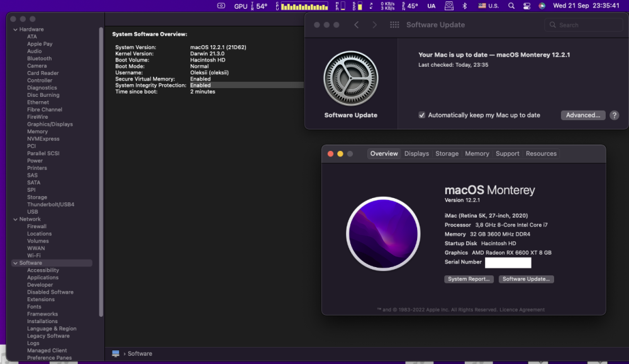
Task: Open the Licence Agreement link
Action: point(522,309)
